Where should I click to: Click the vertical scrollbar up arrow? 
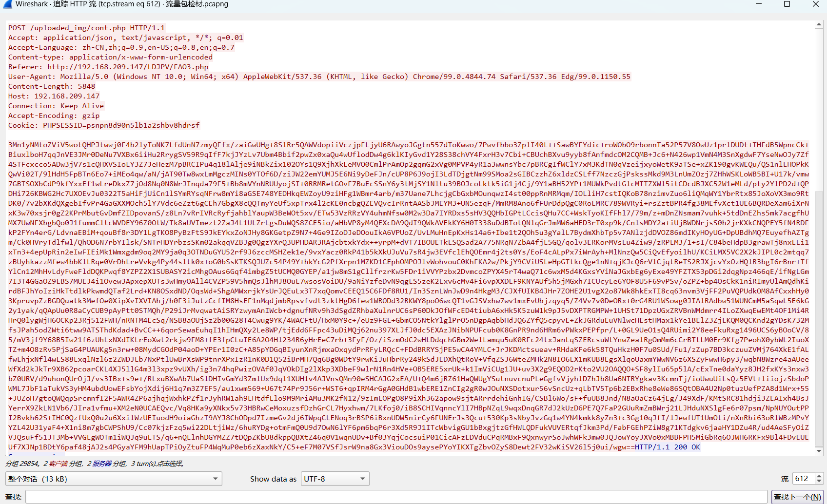point(819,24)
